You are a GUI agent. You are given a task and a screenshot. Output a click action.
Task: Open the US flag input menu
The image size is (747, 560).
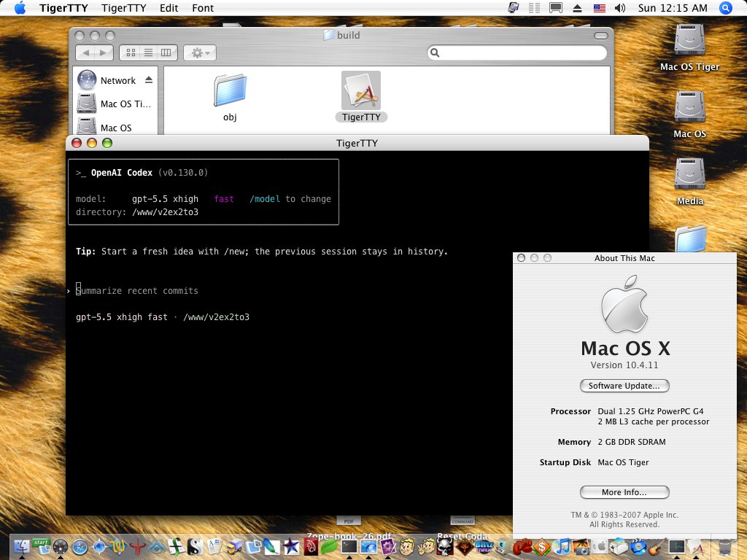(600, 8)
